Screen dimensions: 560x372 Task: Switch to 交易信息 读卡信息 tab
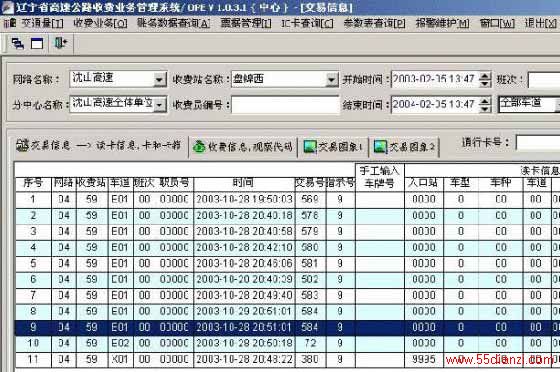tap(99, 146)
